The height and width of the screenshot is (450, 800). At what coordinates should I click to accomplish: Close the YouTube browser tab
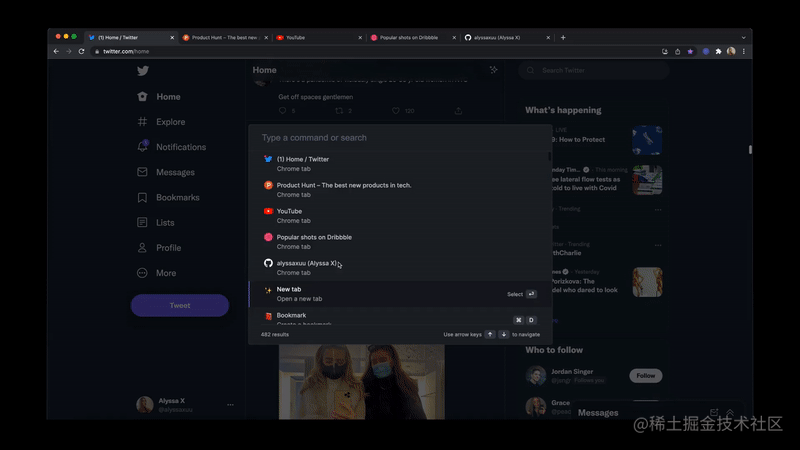point(360,38)
